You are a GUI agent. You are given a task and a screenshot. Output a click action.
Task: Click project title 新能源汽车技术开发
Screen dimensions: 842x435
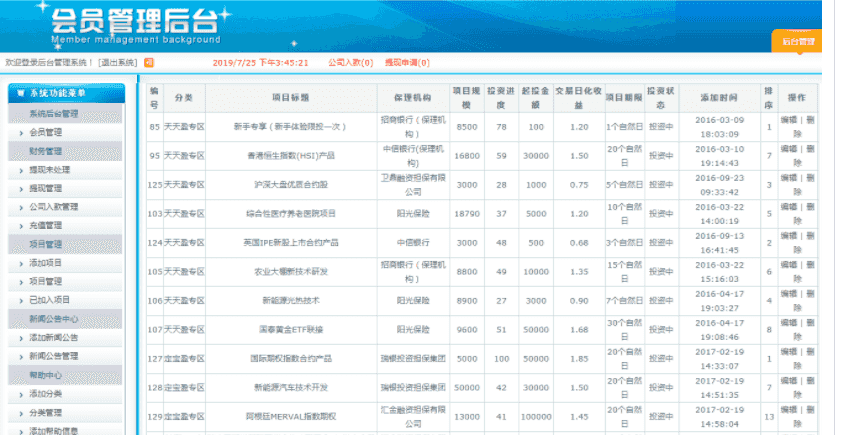(x=291, y=388)
